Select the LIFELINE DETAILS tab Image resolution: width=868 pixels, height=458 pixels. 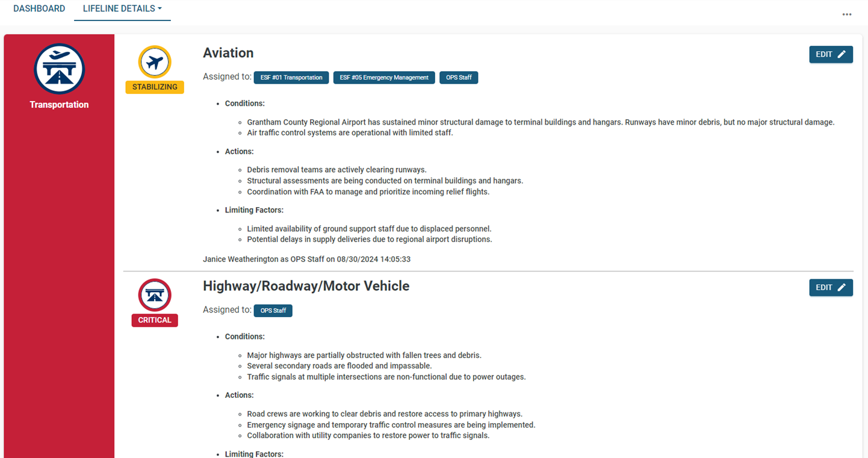tap(118, 8)
